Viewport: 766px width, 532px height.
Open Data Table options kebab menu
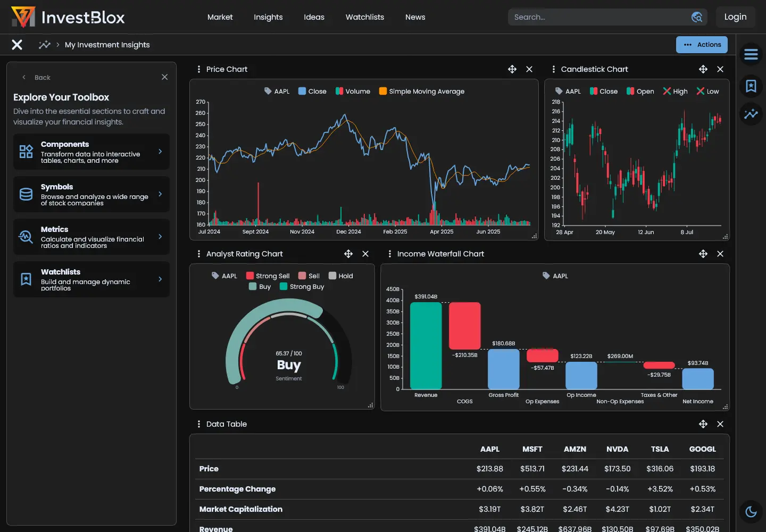point(199,424)
